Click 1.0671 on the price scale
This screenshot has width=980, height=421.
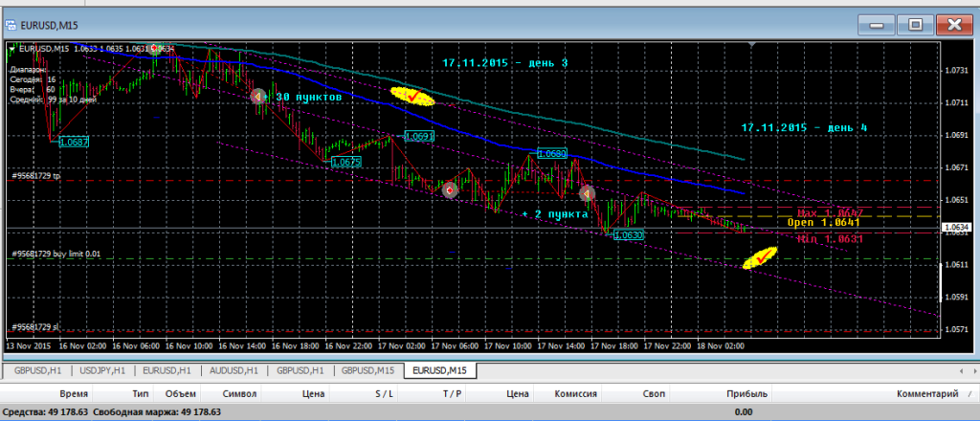pos(955,167)
